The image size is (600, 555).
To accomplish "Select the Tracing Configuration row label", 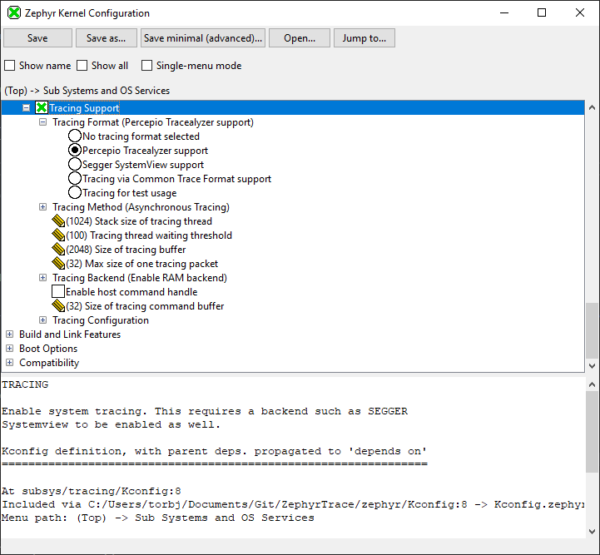I will (x=101, y=320).
